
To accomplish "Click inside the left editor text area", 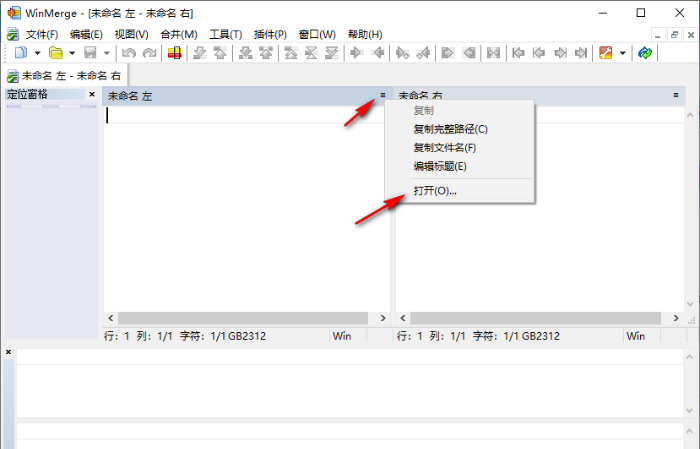I will coord(246,208).
